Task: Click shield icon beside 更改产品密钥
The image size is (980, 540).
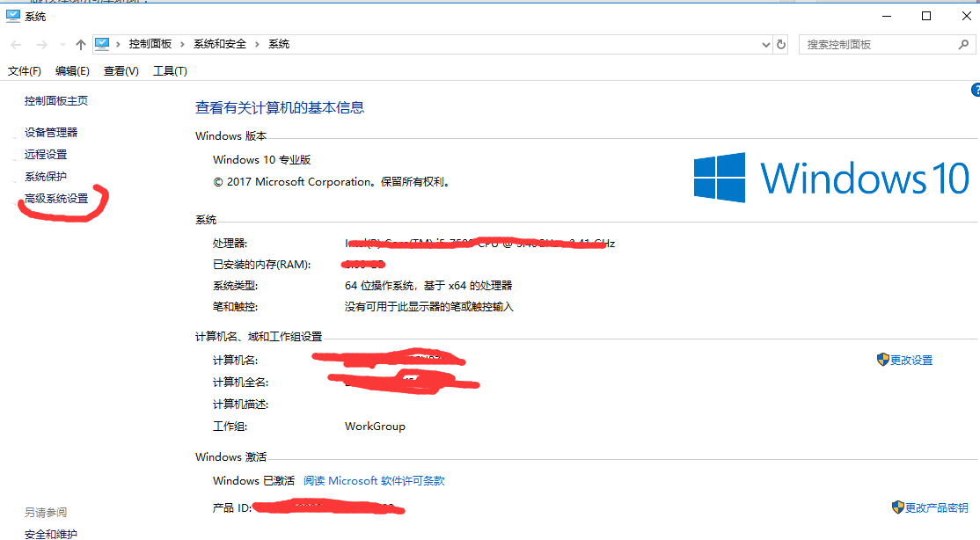Action: click(x=897, y=507)
